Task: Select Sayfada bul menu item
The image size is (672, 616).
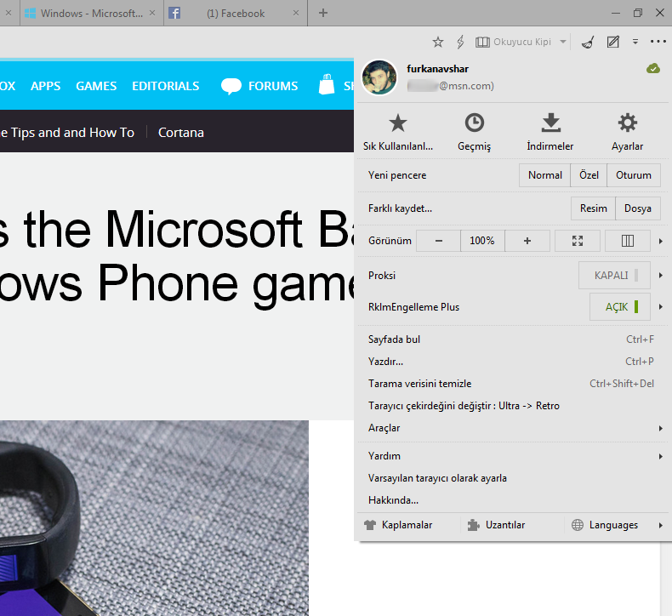Action: 511,339
